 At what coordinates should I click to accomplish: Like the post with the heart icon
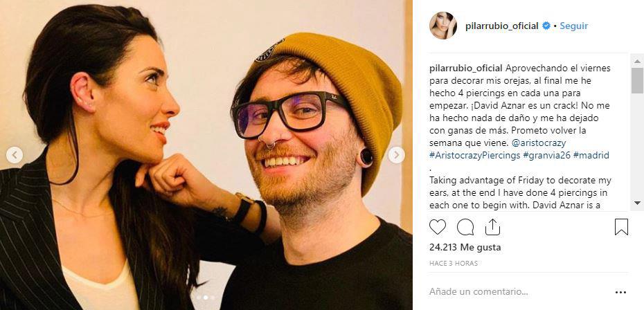click(x=438, y=227)
